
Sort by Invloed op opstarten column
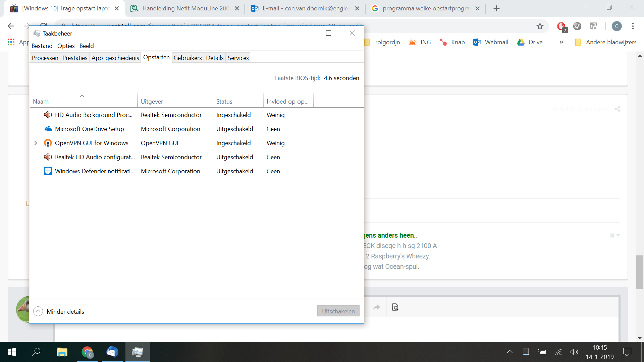point(288,101)
